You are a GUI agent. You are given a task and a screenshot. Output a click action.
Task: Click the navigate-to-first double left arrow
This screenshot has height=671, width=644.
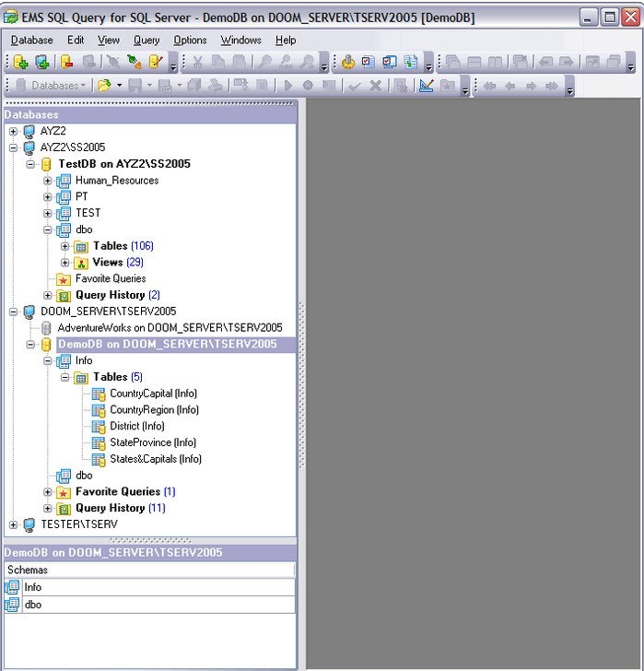(x=489, y=87)
